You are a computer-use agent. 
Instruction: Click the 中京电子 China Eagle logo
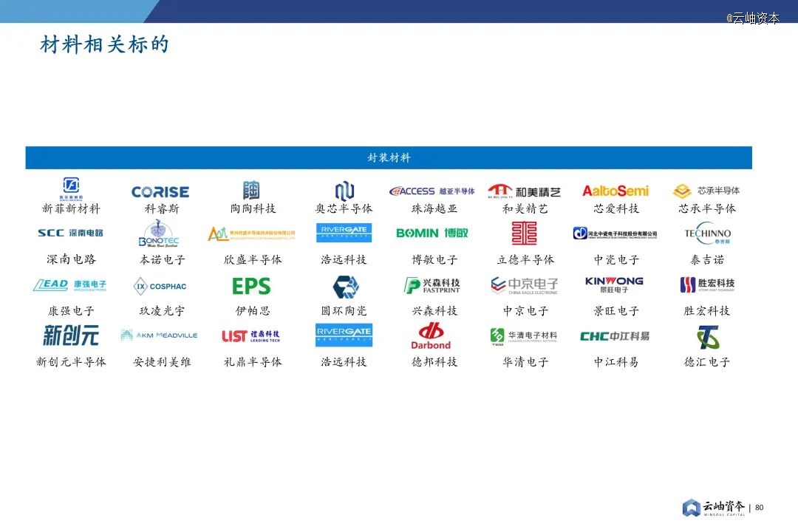point(524,286)
